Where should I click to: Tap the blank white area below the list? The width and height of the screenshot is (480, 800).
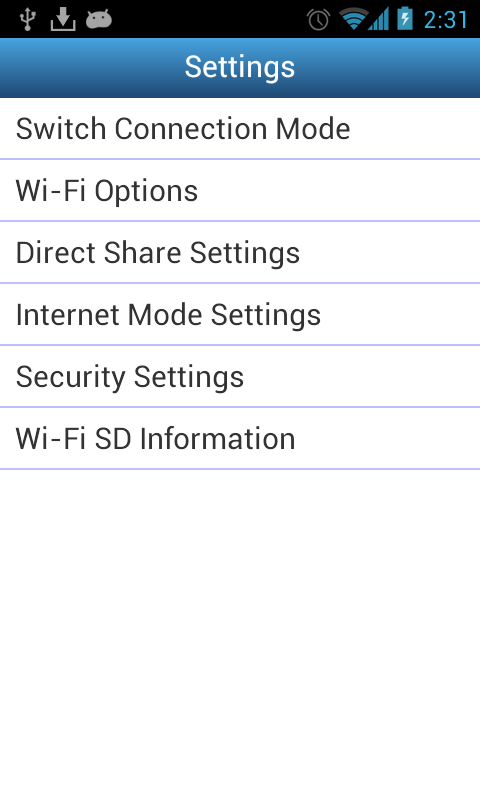(x=240, y=635)
